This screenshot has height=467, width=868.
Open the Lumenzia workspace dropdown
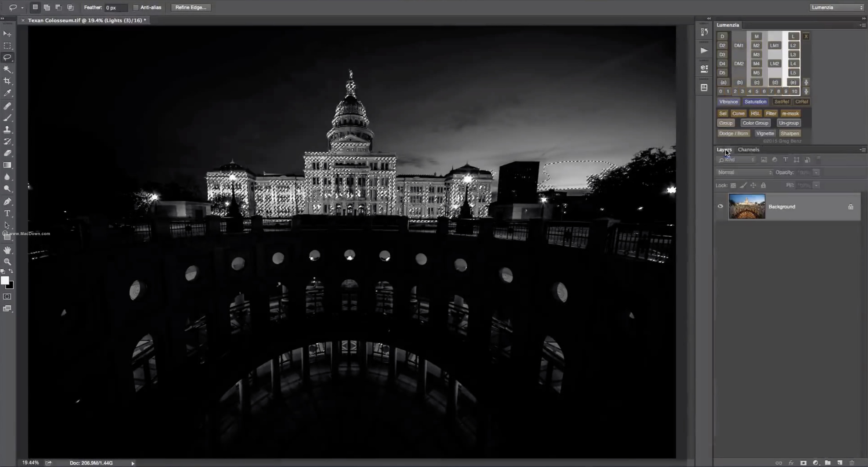(836, 7)
